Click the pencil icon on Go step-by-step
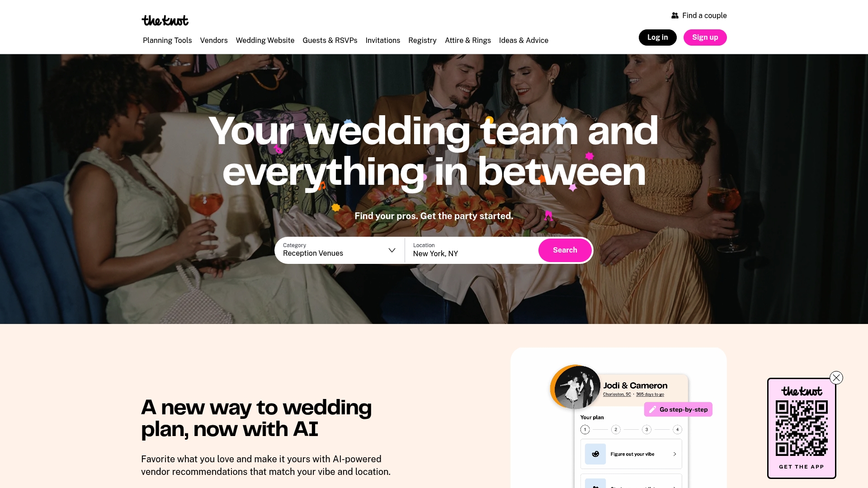Screen dimensions: 868x488 point(652,409)
